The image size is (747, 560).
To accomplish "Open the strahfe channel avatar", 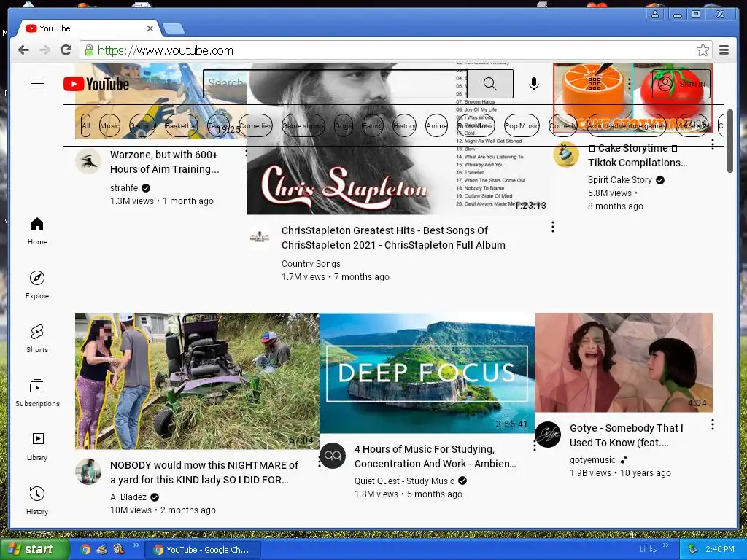I will 88,161.
